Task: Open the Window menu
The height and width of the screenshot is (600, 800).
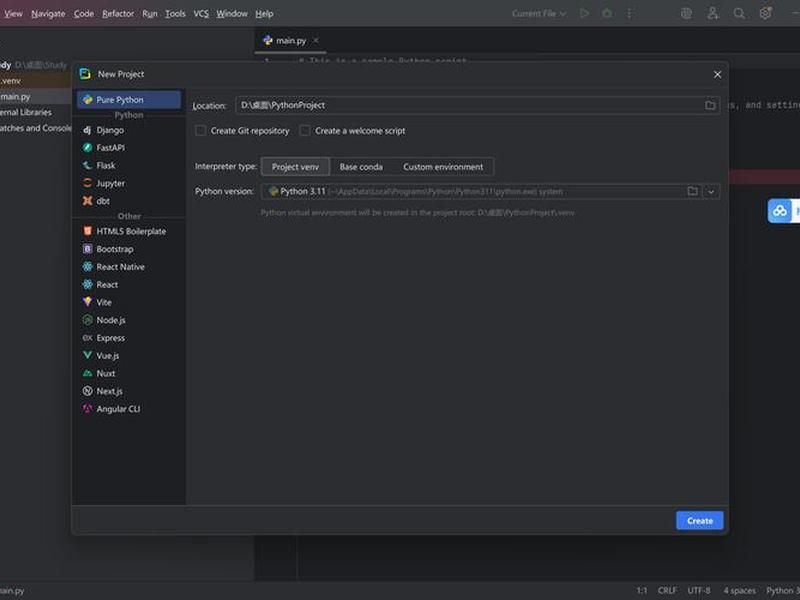Action: pyautogui.click(x=232, y=14)
